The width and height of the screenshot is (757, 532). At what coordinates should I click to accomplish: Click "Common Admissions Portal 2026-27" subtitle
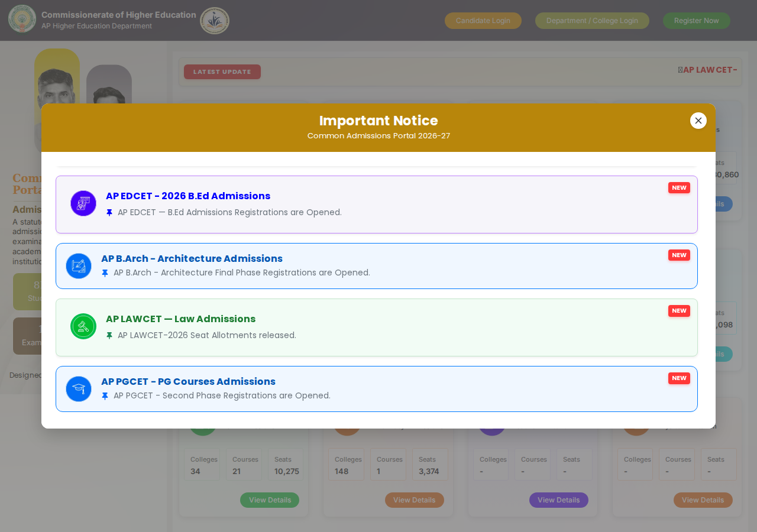pyautogui.click(x=378, y=136)
